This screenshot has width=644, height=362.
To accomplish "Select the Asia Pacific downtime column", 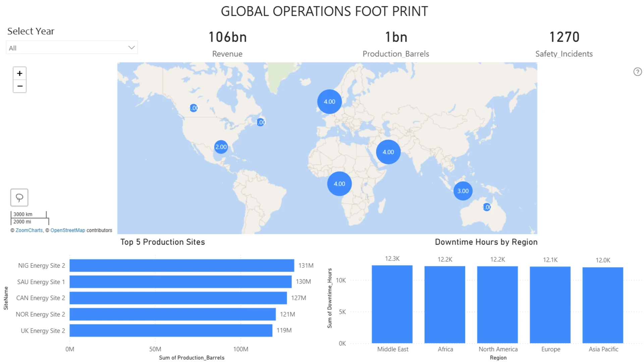I will pyautogui.click(x=603, y=305).
